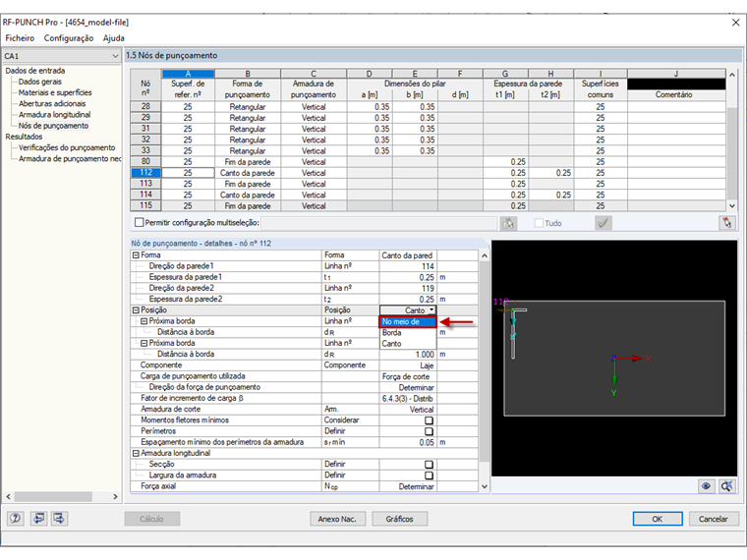
Task: Open Dados gerais in the tree
Action: (x=40, y=82)
